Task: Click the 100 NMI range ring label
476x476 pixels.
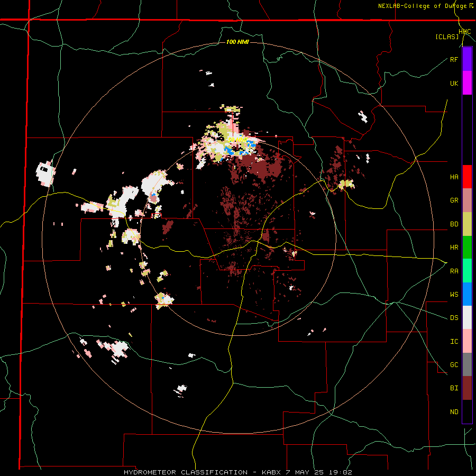Action: (237, 42)
